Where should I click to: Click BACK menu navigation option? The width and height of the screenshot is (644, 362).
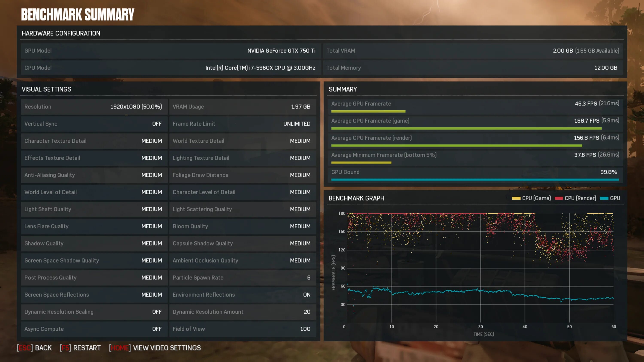click(x=43, y=348)
